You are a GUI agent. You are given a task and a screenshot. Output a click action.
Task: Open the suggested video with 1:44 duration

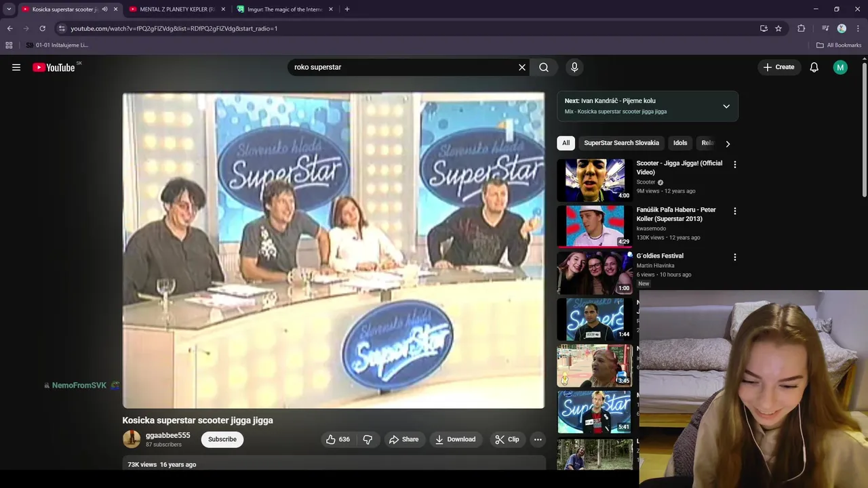pos(595,319)
